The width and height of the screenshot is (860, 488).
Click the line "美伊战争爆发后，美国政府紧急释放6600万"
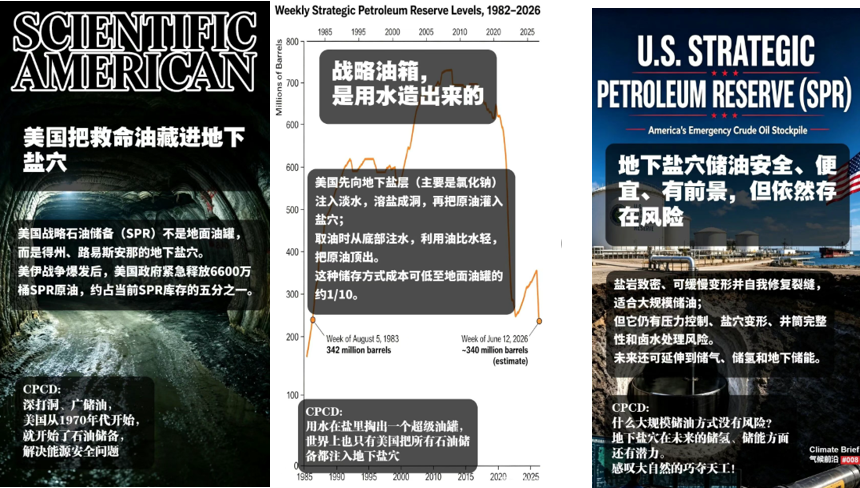click(x=134, y=271)
